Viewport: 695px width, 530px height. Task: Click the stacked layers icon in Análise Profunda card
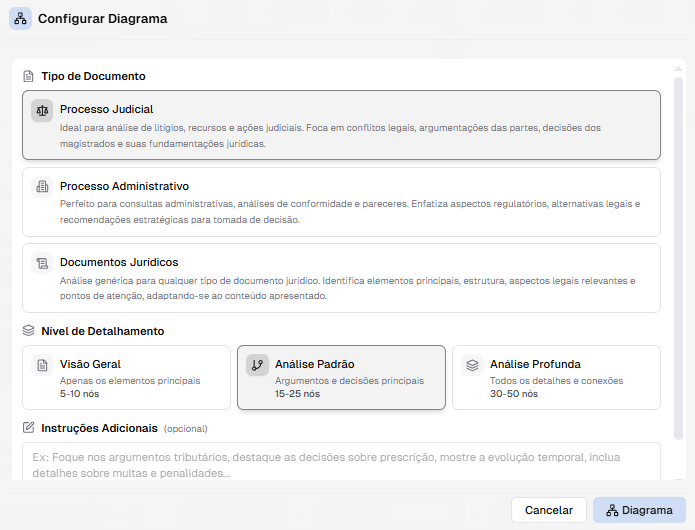click(472, 365)
